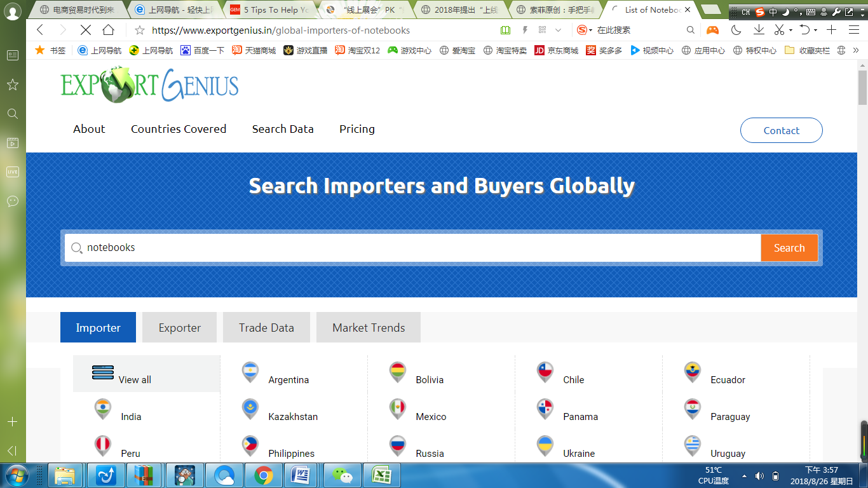This screenshot has width=868, height=488.
Task: Switch to the Market Trends tab
Action: pos(369,328)
